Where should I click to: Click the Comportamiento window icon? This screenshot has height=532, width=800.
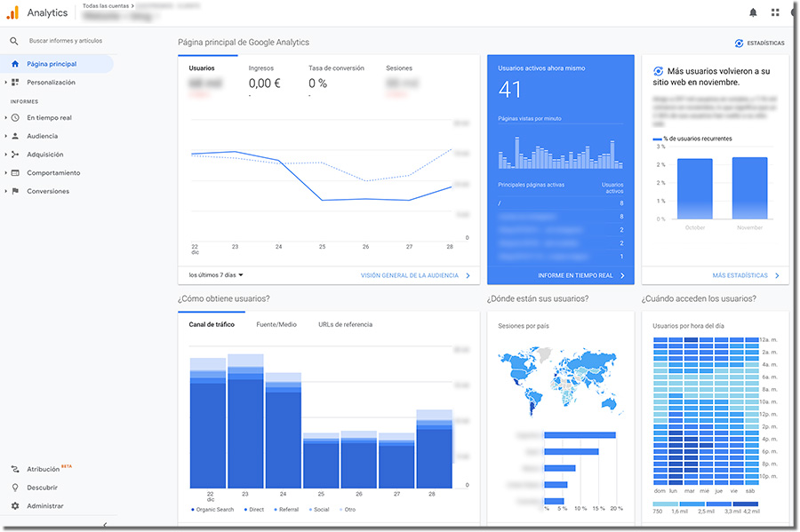15,173
